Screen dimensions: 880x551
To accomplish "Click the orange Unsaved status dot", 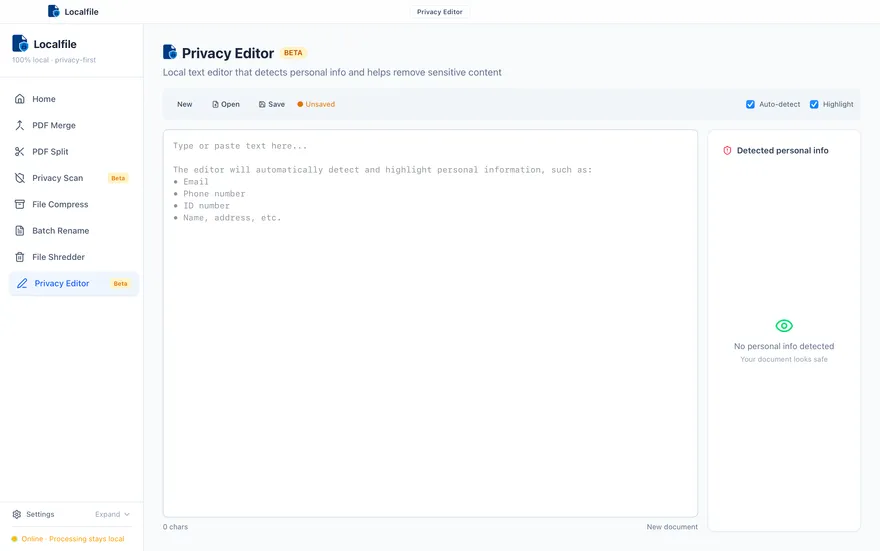I will pyautogui.click(x=300, y=104).
